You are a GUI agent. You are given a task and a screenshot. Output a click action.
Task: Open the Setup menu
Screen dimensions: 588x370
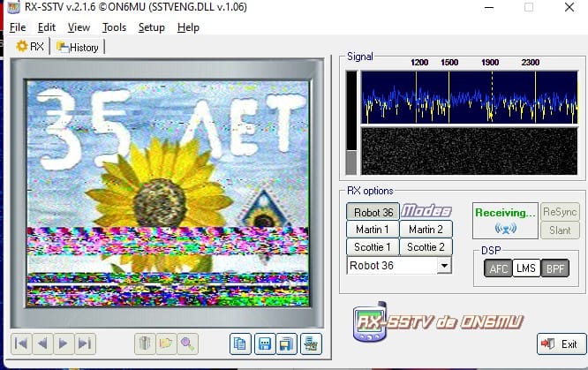(152, 27)
